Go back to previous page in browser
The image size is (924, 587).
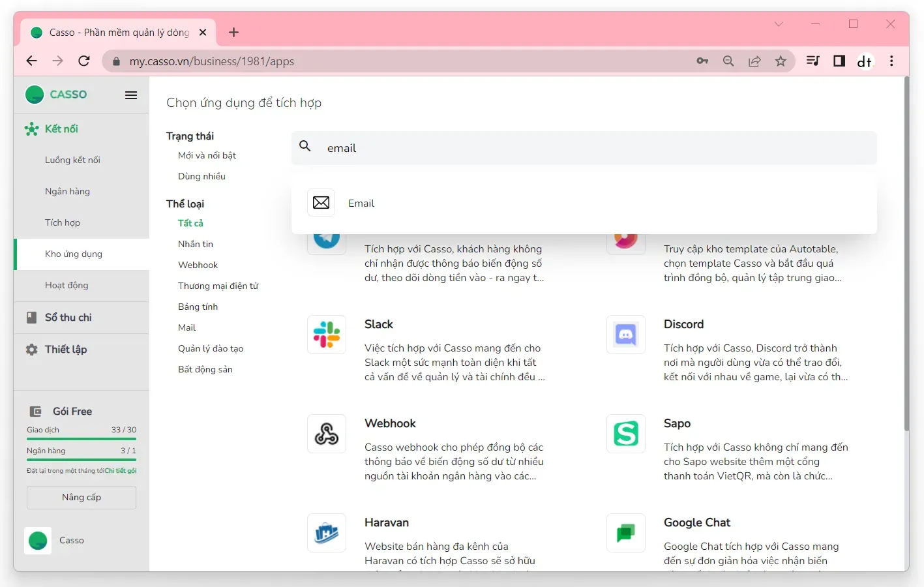[31, 61]
